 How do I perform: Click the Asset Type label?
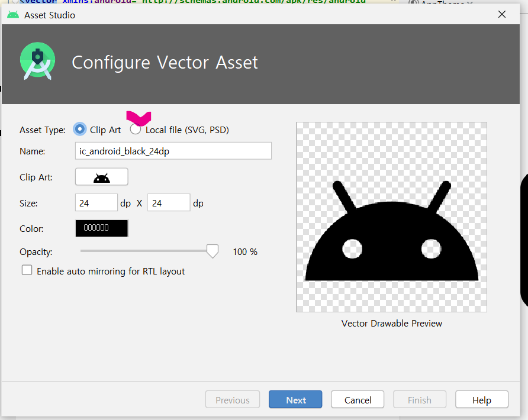[43, 130]
